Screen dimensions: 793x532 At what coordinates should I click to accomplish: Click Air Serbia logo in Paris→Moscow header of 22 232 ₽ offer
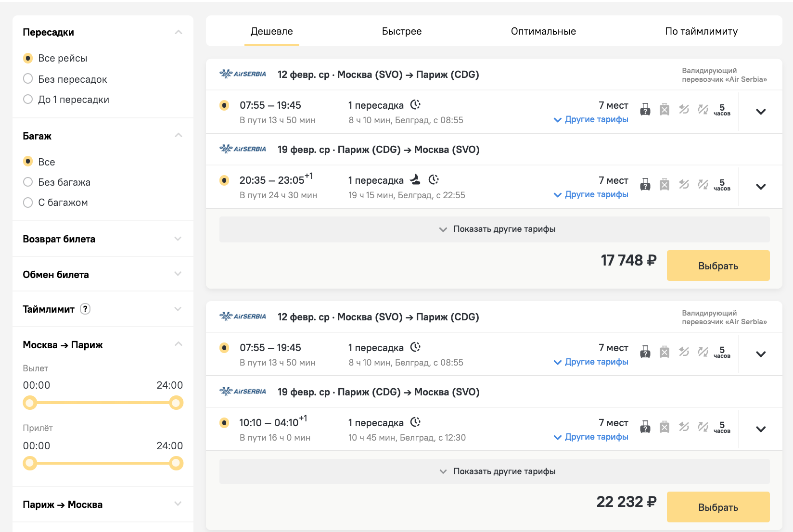point(243,391)
